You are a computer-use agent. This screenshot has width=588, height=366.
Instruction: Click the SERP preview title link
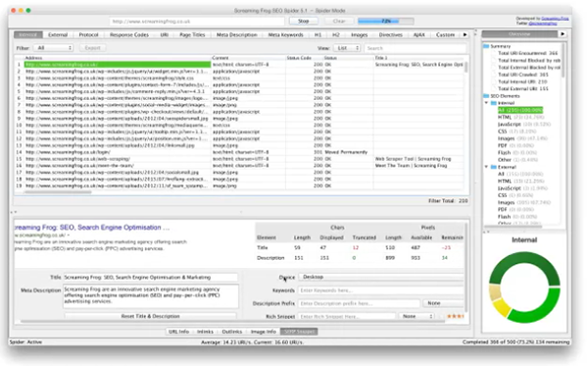92,228
